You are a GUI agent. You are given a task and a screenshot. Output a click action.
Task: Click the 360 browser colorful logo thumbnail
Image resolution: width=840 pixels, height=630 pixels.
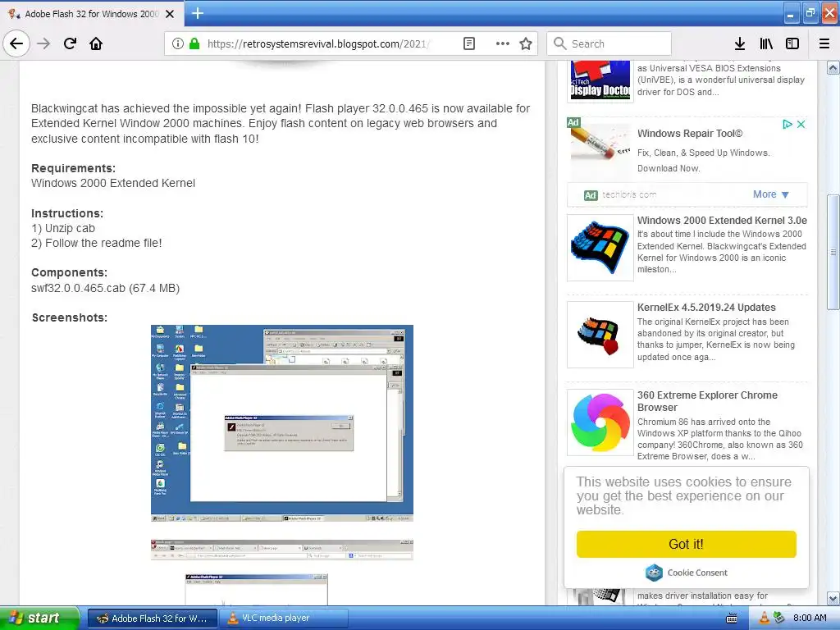[600, 422]
